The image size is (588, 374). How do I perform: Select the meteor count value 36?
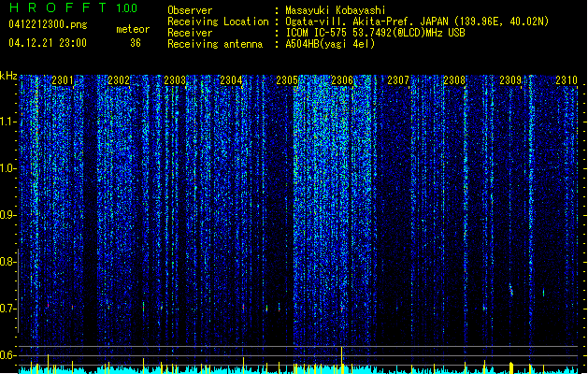click(x=136, y=43)
